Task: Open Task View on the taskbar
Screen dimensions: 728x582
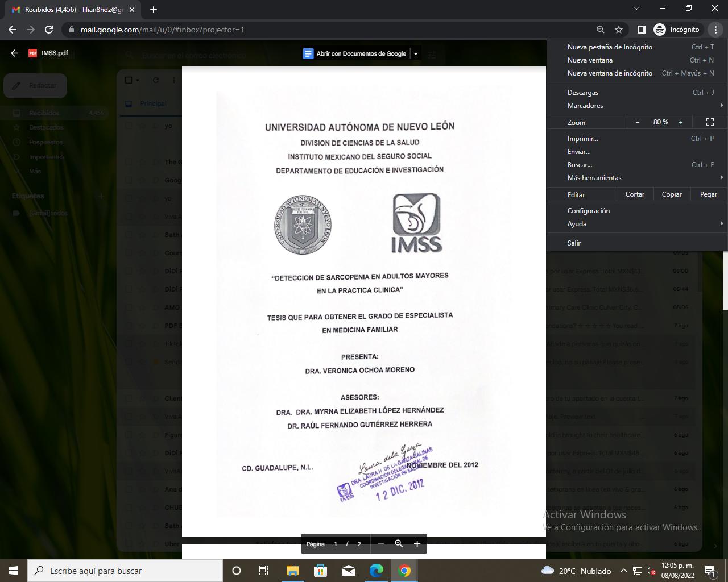Action: 264,571
